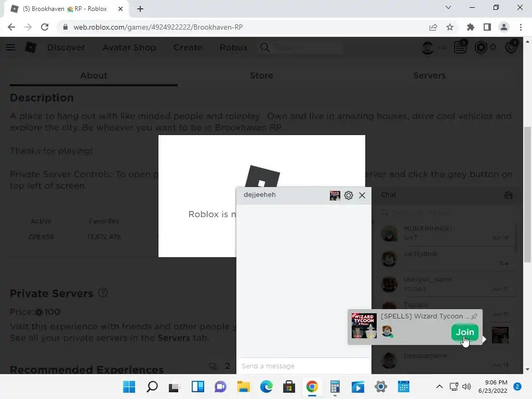Open Windows Start menu
This screenshot has height=399, width=532.
click(x=129, y=387)
